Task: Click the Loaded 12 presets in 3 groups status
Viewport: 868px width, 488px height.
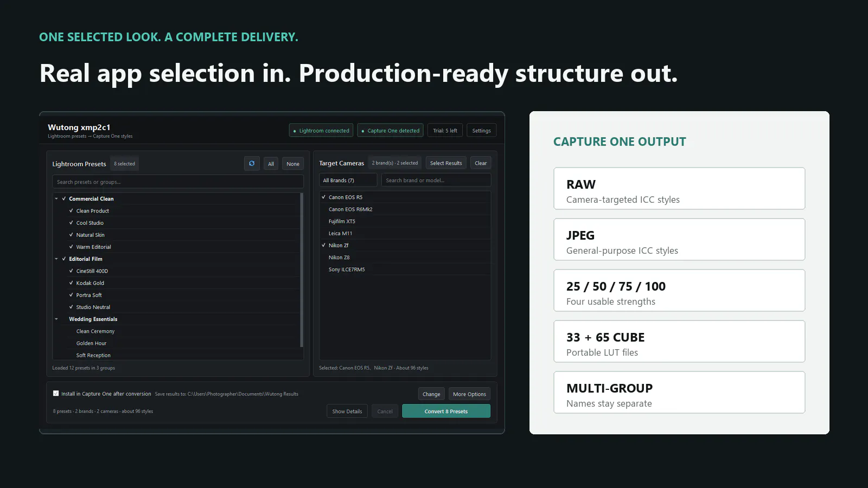Action: pyautogui.click(x=84, y=368)
